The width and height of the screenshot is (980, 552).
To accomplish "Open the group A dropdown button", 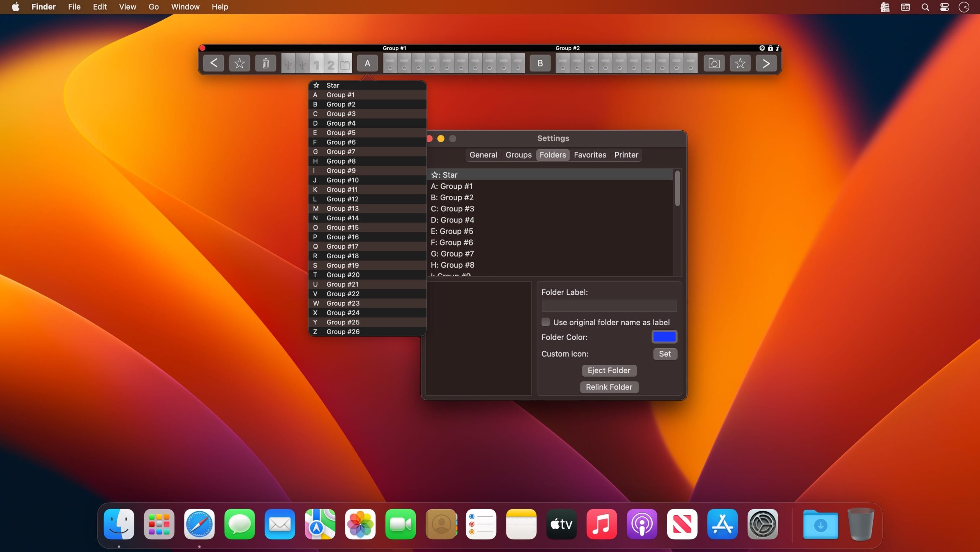I will tap(367, 63).
